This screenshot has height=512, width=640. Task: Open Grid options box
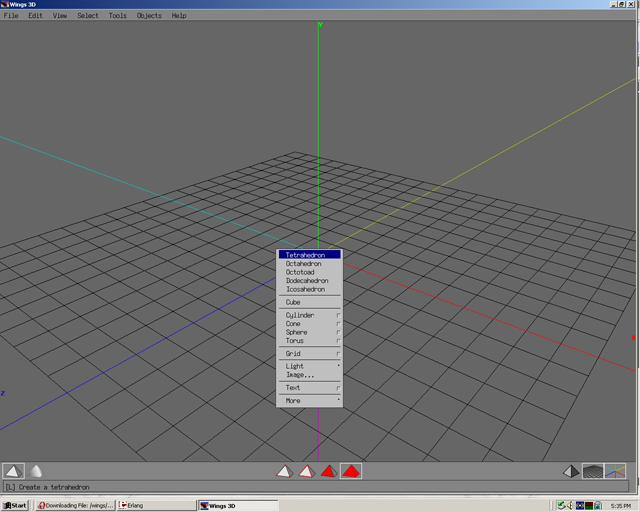click(x=338, y=354)
